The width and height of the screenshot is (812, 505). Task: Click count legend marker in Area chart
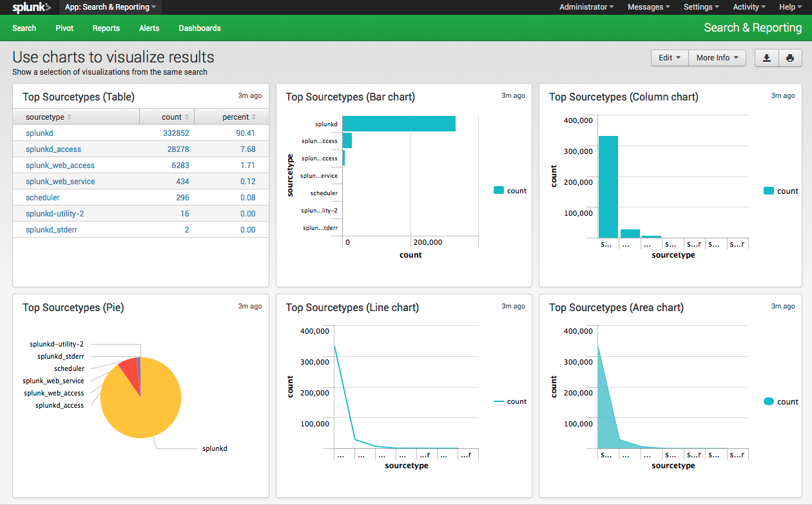pos(769,402)
